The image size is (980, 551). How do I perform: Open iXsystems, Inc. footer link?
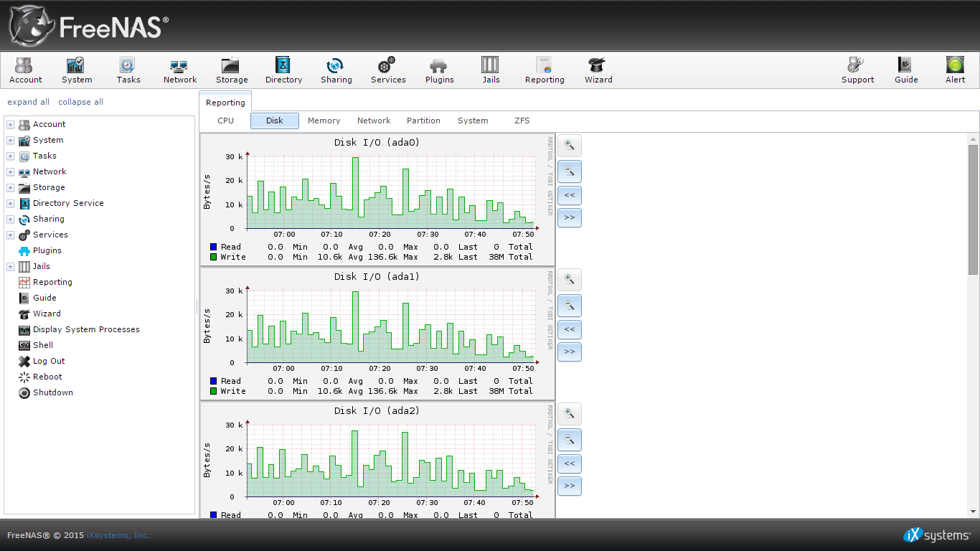(118, 535)
